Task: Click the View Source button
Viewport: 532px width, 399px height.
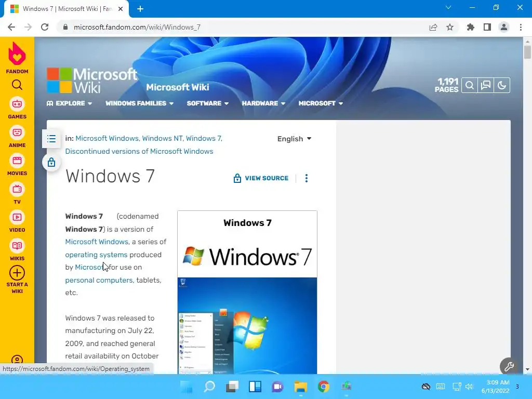Action: (261, 178)
